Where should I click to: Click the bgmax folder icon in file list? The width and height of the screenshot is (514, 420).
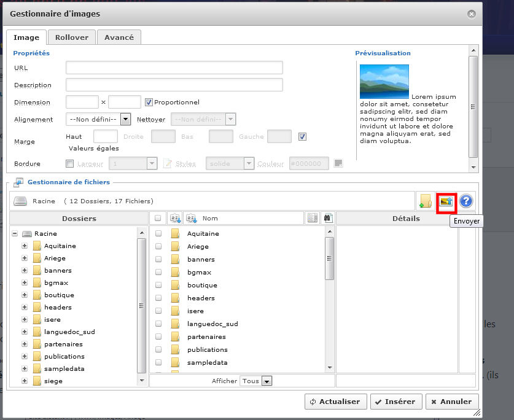[x=176, y=273]
